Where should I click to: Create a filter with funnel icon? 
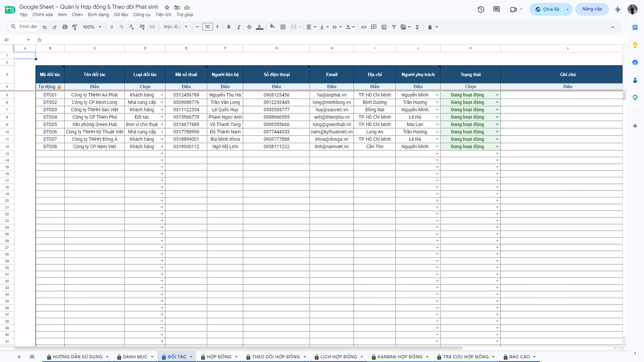tap(394, 27)
